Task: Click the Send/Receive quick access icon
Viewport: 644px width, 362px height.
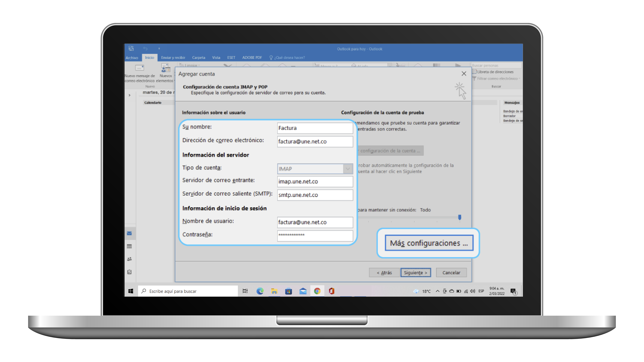Action: [131, 48]
